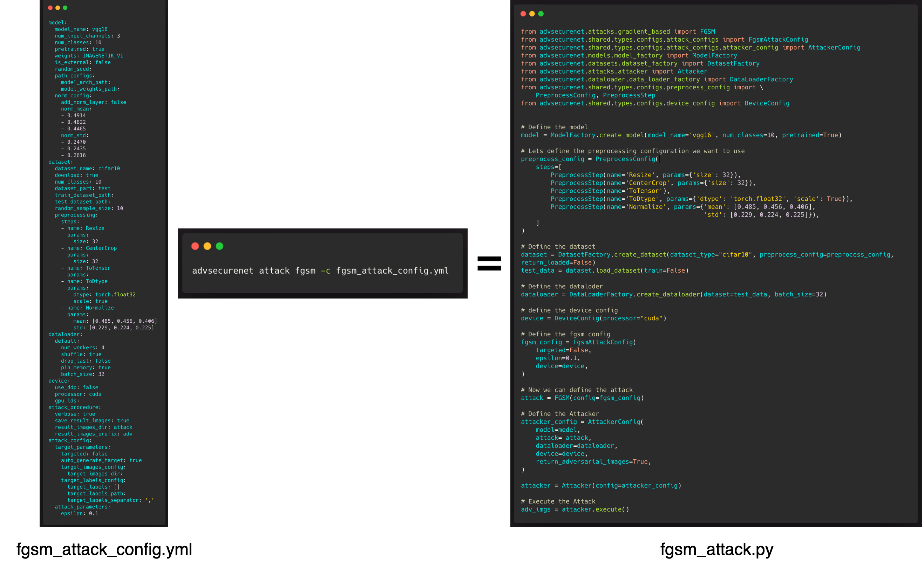Click the '# Define the dataset' comment
Viewport: 924px width, 569px height.
coord(558,247)
